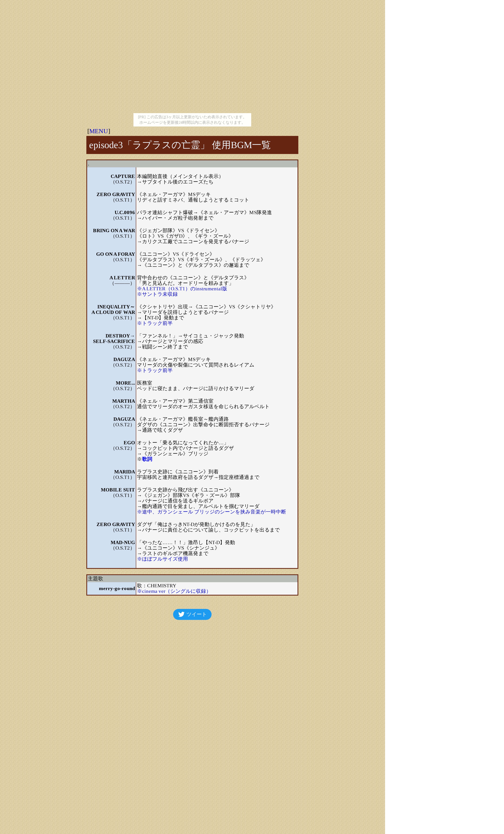Image resolution: width=504 pixels, height=834 pixels.
Task: Select A CLOUD OF WAR title
Action: [x=113, y=312]
